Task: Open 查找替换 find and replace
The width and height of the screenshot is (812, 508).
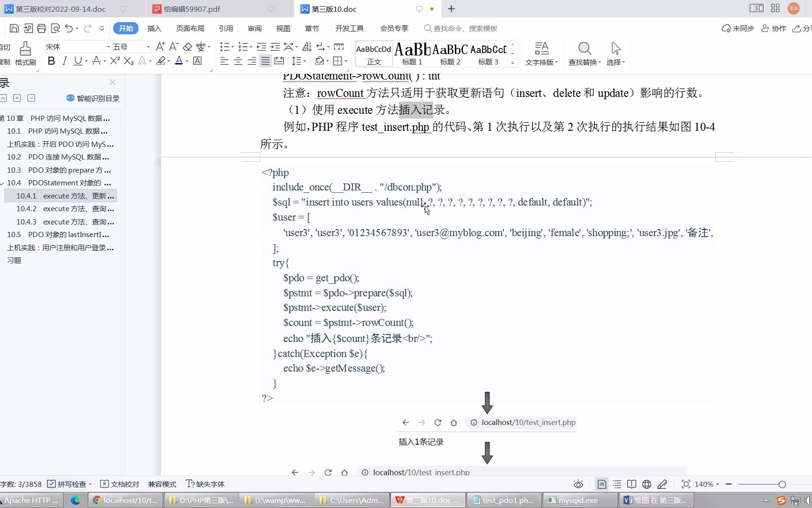Action: 585,54
